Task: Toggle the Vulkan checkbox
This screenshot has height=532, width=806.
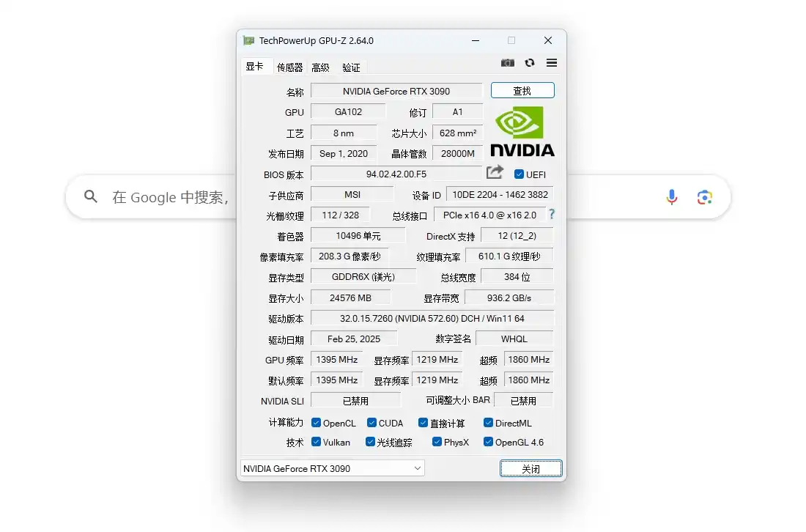Action: coord(316,442)
